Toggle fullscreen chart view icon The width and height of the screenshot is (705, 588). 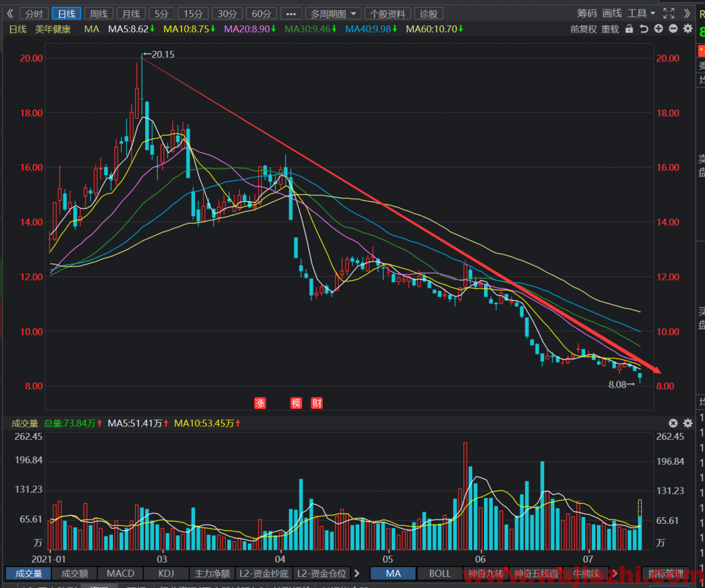pyautogui.click(x=669, y=14)
